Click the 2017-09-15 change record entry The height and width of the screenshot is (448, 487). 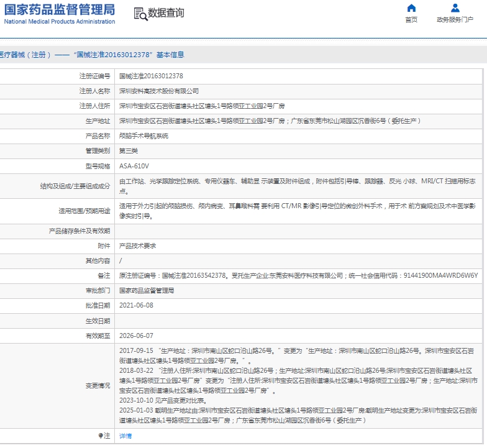[297, 355]
